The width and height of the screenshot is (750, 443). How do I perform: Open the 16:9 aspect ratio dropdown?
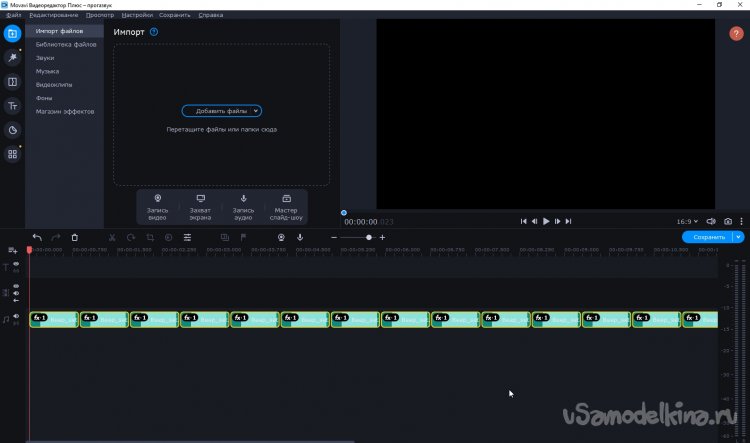(686, 221)
